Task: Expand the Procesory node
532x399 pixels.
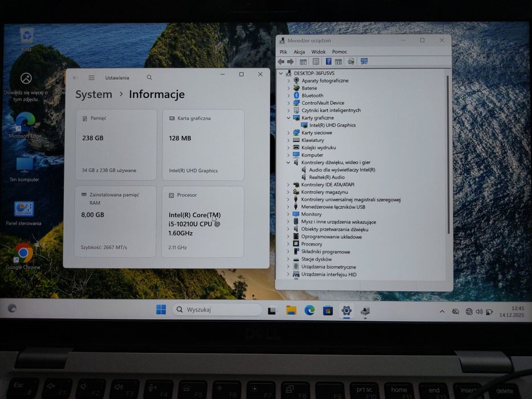Action: pos(289,244)
